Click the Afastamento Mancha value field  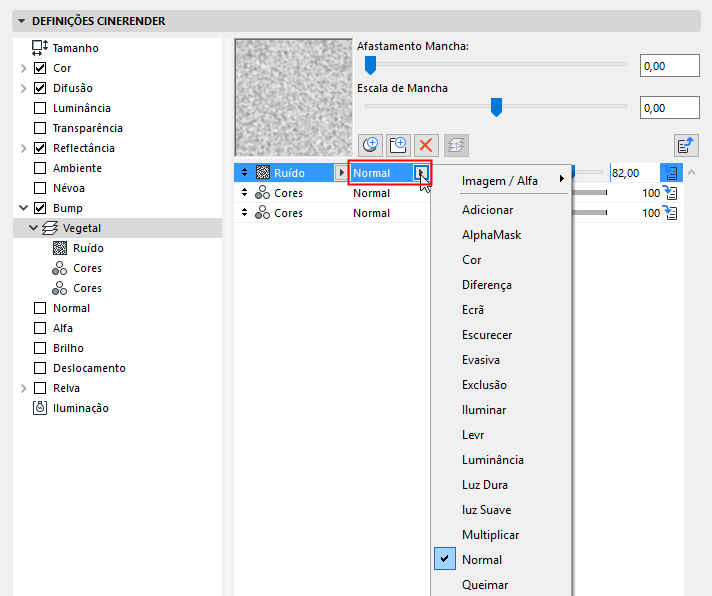point(670,66)
